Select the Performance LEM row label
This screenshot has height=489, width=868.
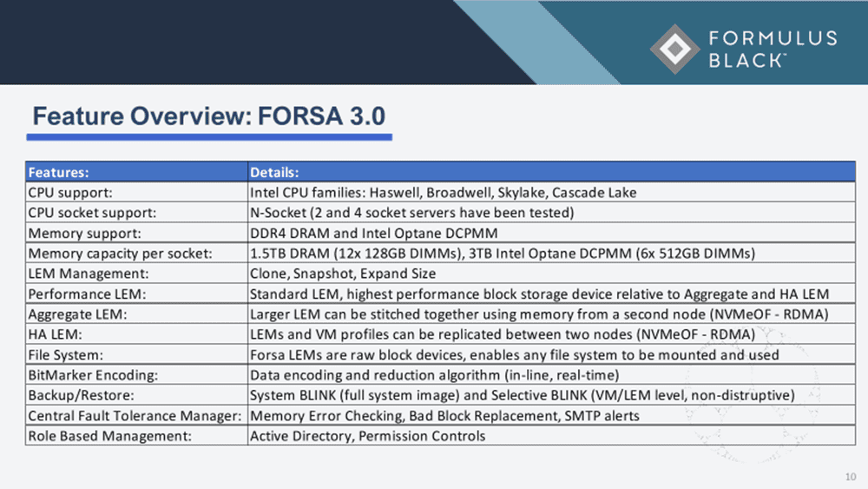86,294
